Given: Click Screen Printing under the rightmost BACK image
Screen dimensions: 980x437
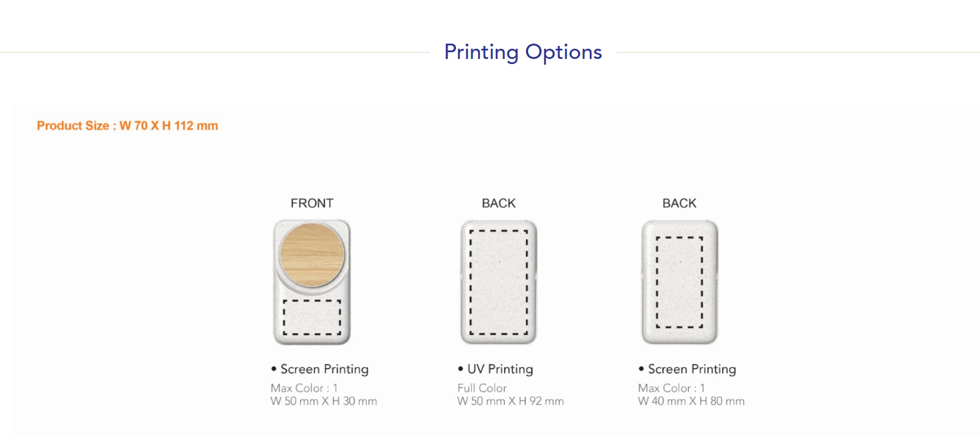Looking at the screenshot, I should pyautogui.click(x=692, y=369).
